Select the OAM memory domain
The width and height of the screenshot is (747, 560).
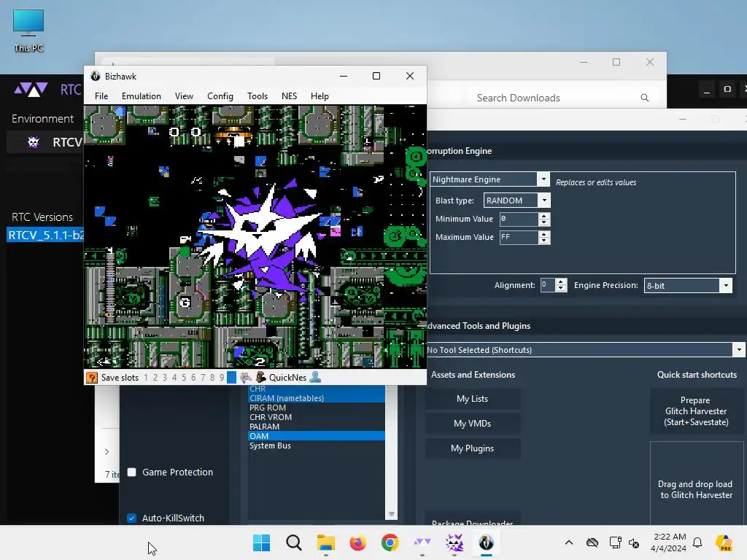coord(317,436)
